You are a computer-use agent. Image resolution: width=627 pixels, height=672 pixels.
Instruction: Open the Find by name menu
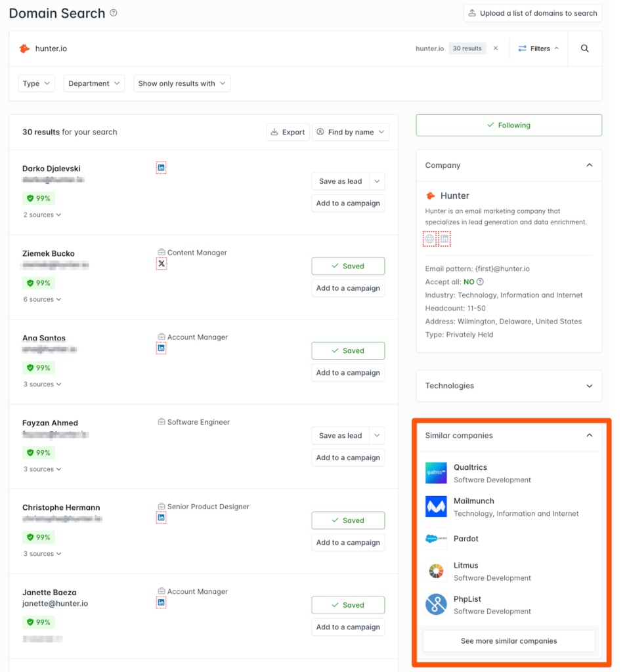[x=351, y=131]
